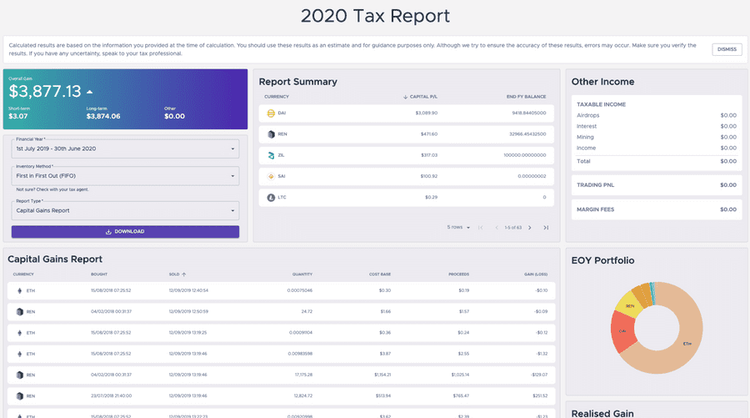Click the ZIL currency icon
The image size is (750, 418).
269,155
